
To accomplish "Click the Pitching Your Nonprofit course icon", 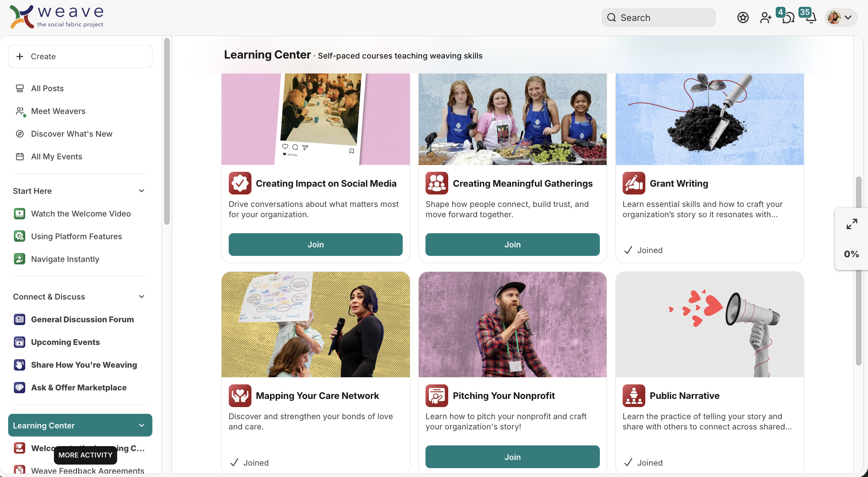I will (436, 395).
